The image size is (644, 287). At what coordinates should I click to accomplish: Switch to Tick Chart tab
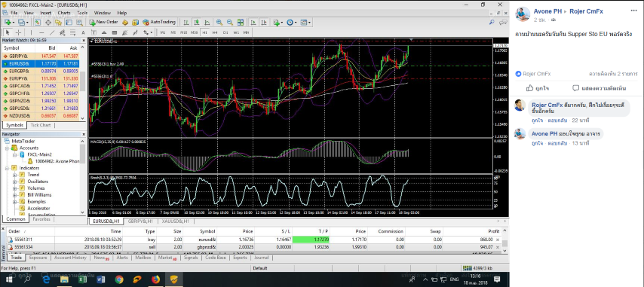coord(40,125)
